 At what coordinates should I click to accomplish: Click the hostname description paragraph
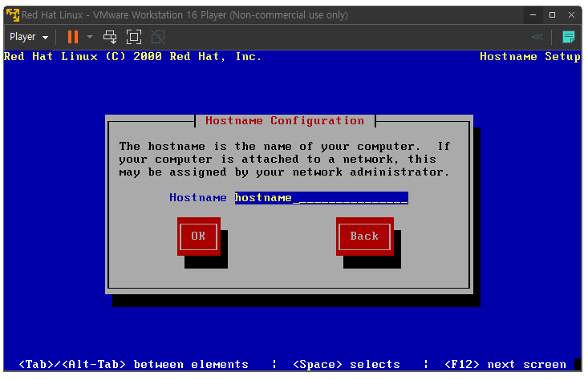[x=285, y=159]
